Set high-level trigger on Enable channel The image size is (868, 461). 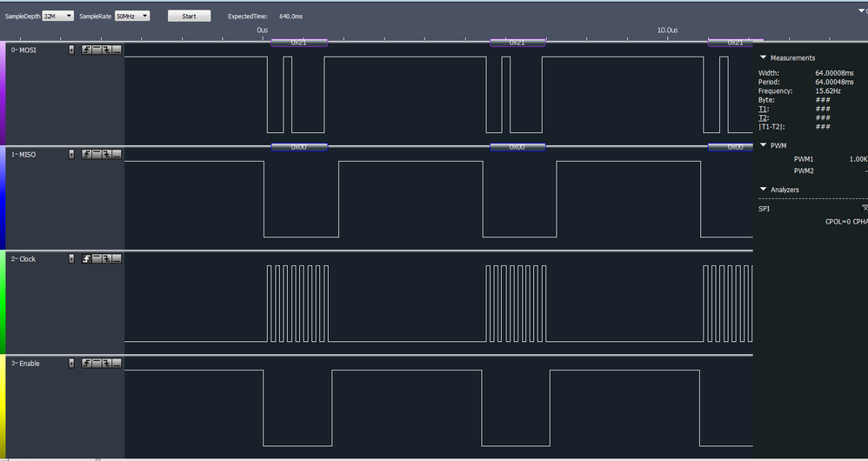(97, 364)
